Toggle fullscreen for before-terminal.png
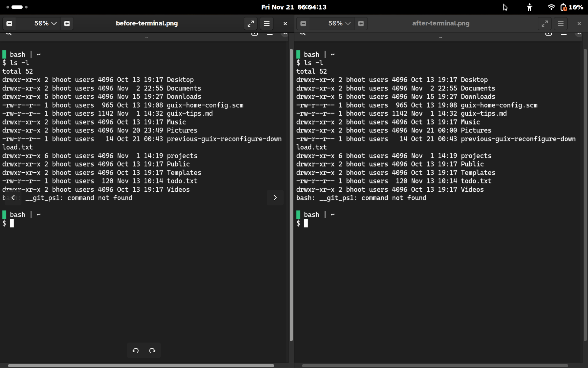 click(251, 24)
